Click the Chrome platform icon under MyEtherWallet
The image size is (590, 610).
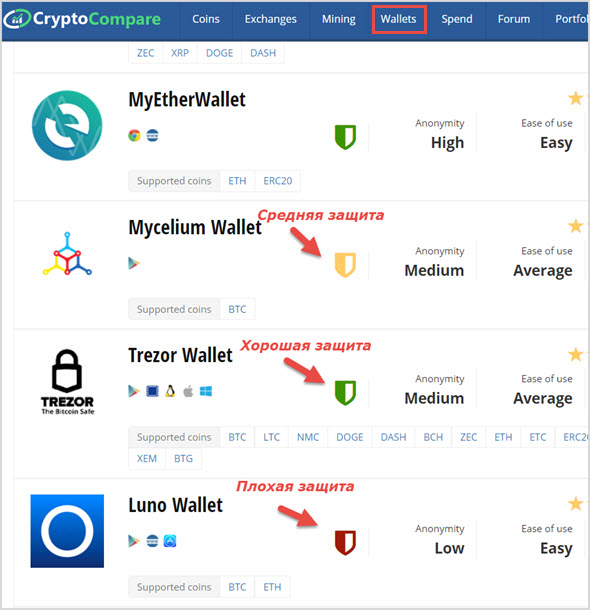(x=134, y=135)
